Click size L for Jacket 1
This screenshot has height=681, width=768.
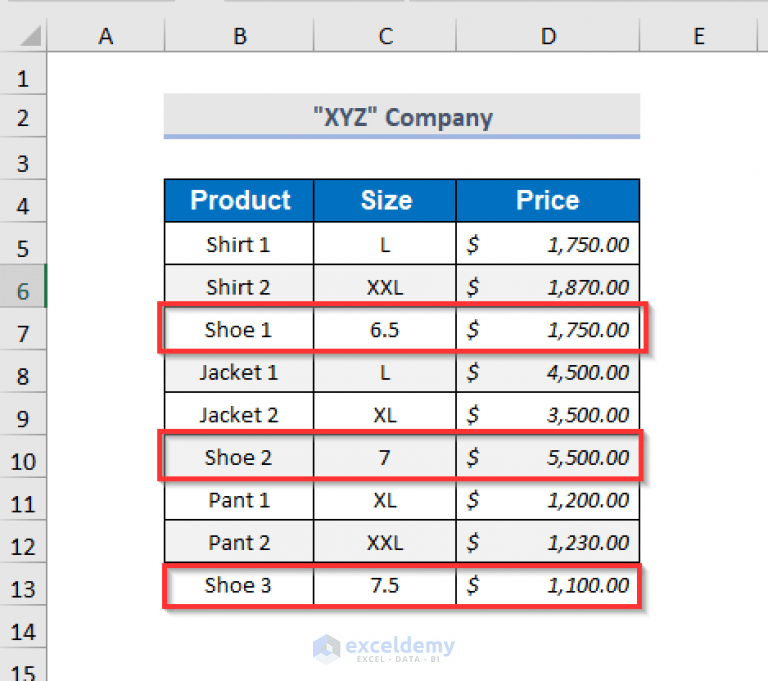[385, 371]
